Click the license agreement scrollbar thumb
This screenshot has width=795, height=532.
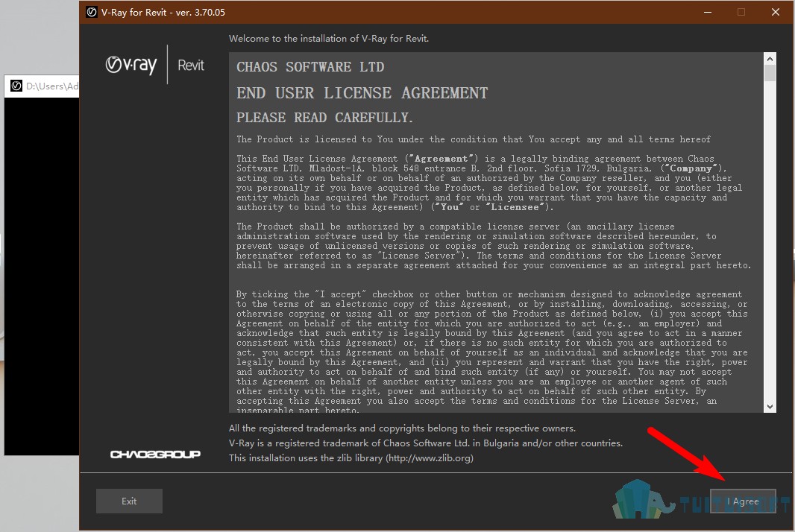[770, 74]
